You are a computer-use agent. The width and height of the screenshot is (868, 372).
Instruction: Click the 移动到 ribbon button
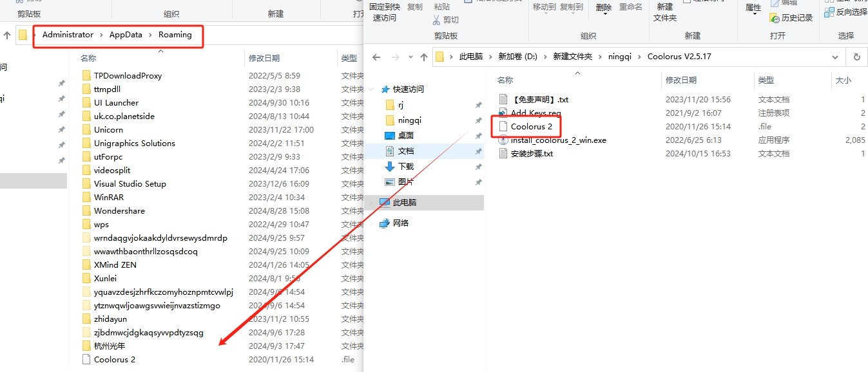point(545,7)
